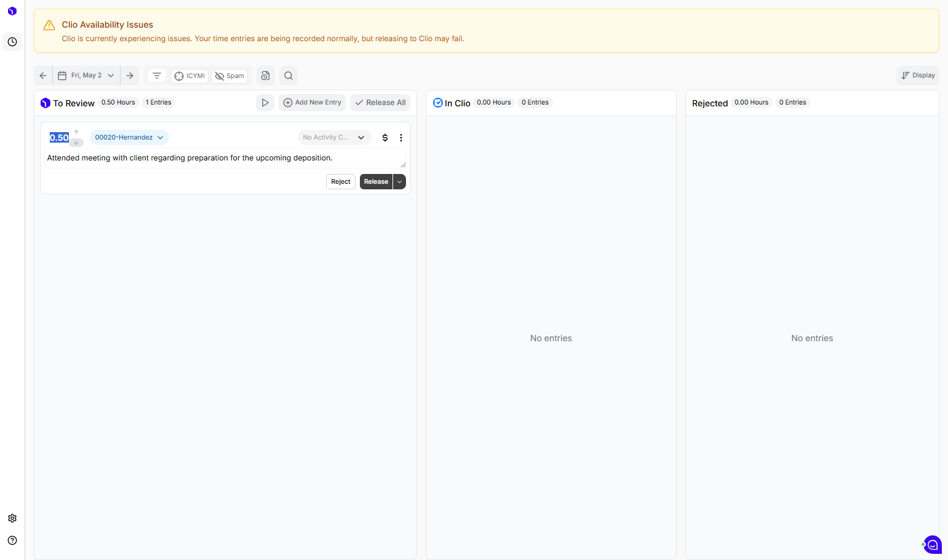Open help question mark icon
This screenshot has height=560, width=948.
[x=12, y=540]
